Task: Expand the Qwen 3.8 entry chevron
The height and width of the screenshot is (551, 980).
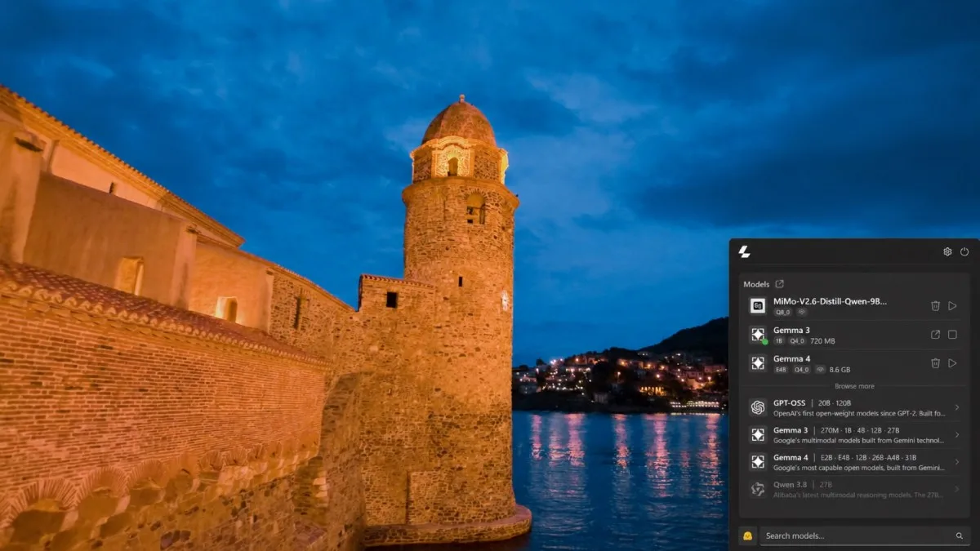Action: point(957,488)
